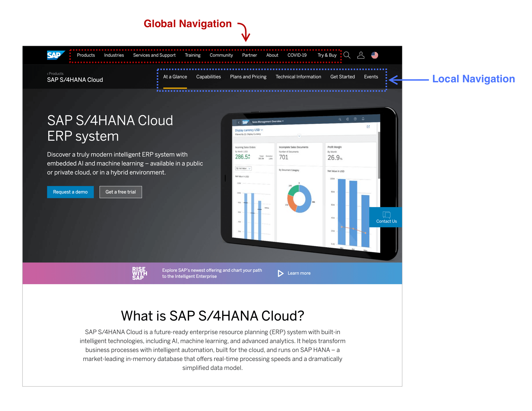This screenshot has height=411, width=532.
Task: Open the US flag country selector
Action: [374, 55]
